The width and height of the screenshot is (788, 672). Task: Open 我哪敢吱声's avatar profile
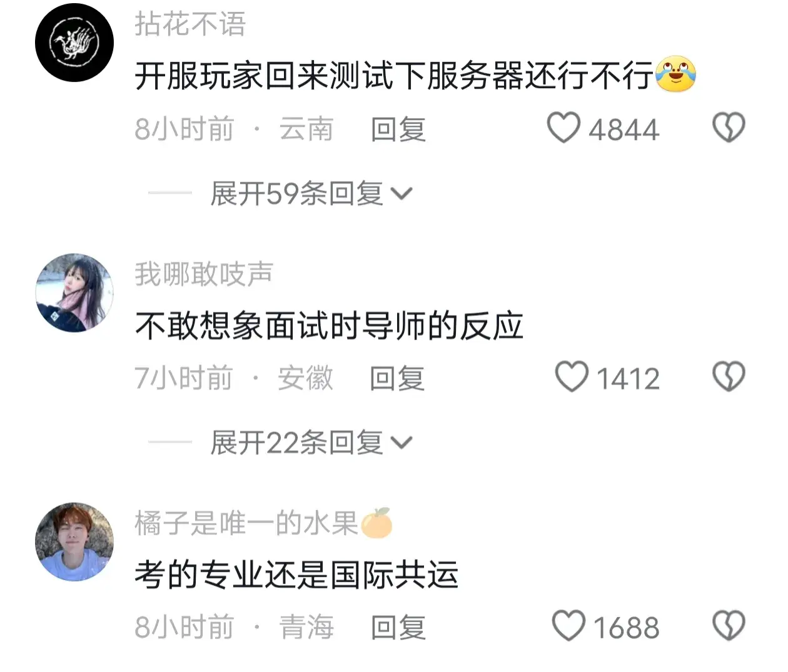(x=74, y=292)
